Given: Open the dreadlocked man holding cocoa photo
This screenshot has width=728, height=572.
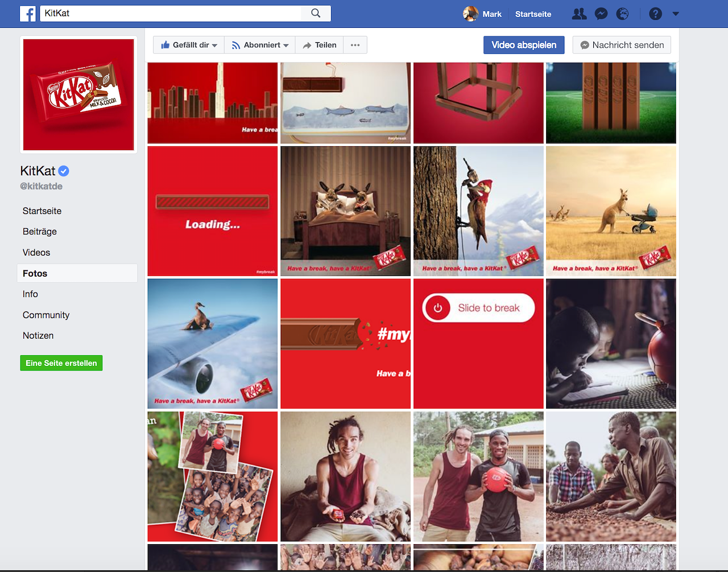Looking at the screenshot, I should tap(345, 476).
